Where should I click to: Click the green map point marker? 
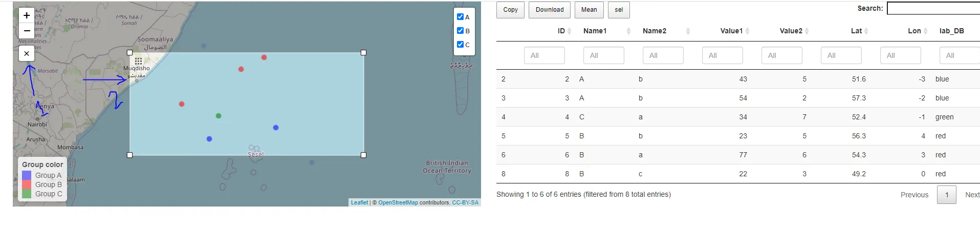219,116
